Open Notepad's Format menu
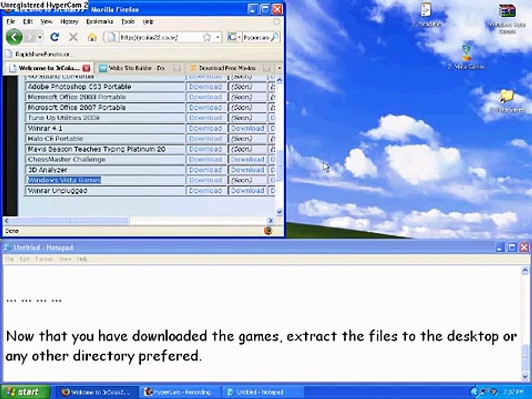The image size is (532, 399). [44, 259]
